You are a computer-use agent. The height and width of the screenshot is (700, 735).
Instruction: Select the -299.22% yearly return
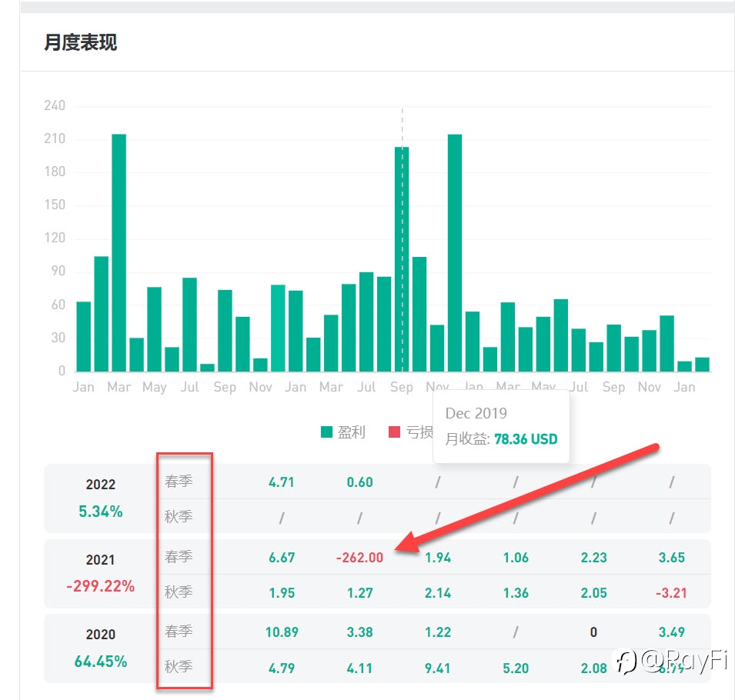pyautogui.click(x=100, y=585)
